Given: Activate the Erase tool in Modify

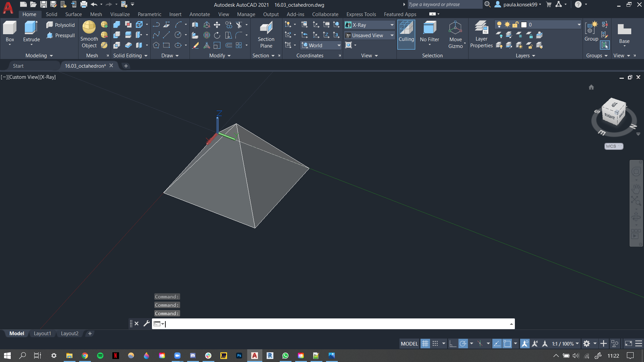Looking at the screenshot, I should [x=195, y=45].
